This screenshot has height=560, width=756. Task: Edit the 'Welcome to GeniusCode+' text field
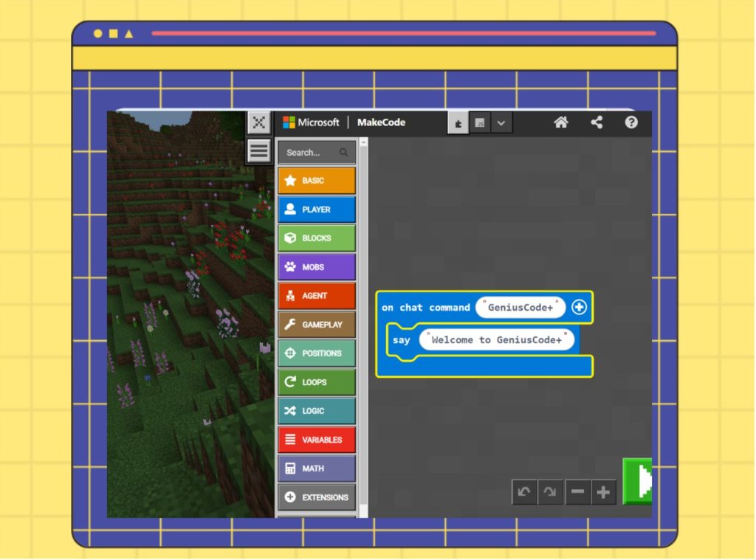496,340
